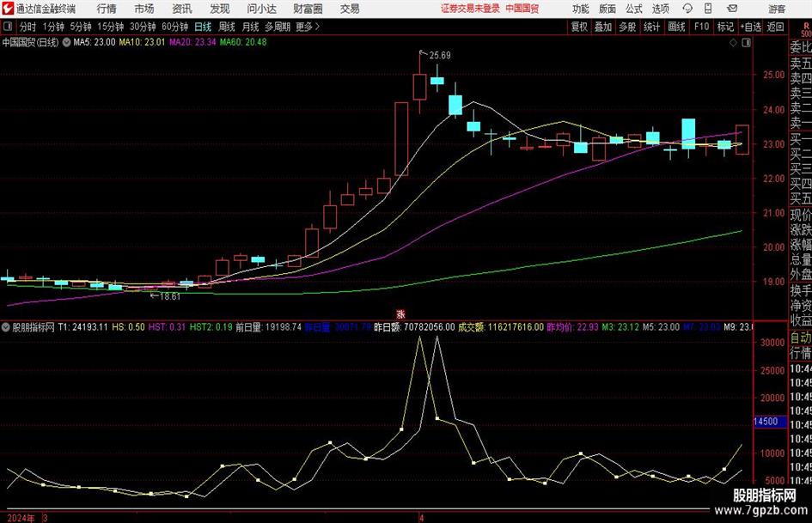Click the month 4 timeline marker

(422, 518)
